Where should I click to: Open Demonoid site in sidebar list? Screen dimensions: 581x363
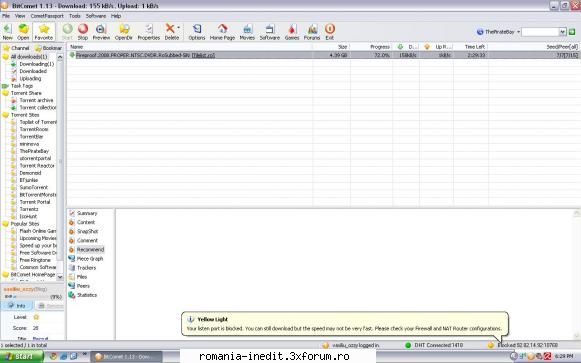tap(30, 173)
